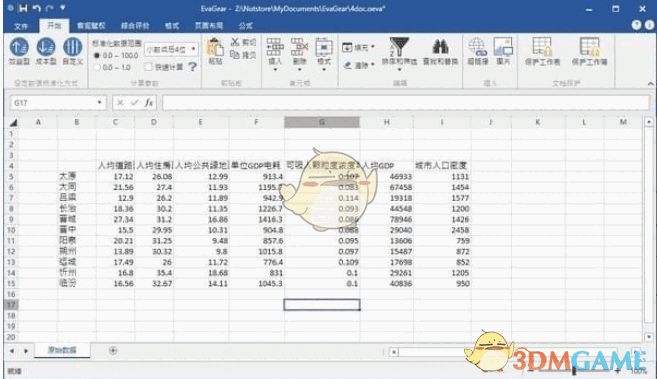Select the 0.0 – 100.0 range radio button
Viewport: 657px width, 379px height.
click(97, 55)
